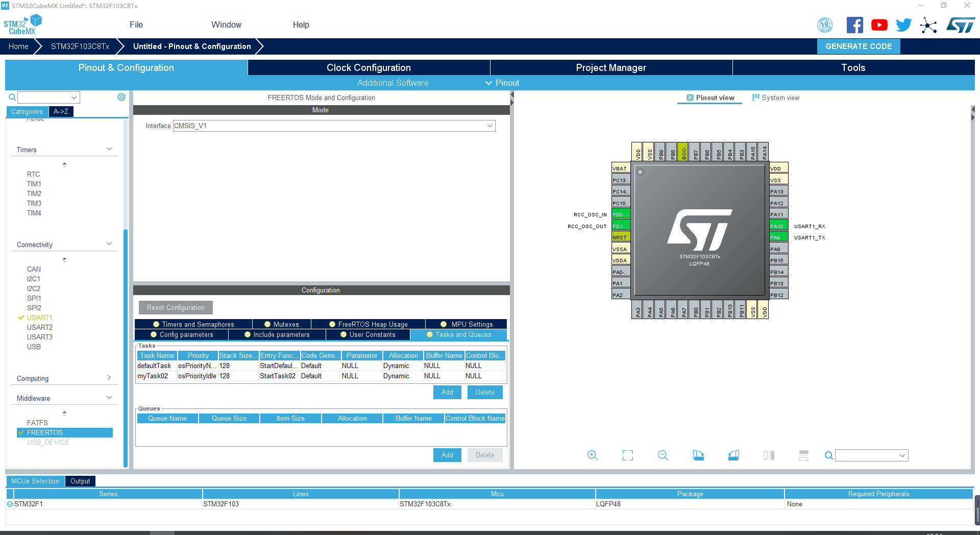Open the User Constants tab
Screen dimensions: 980x535
pos(368,335)
